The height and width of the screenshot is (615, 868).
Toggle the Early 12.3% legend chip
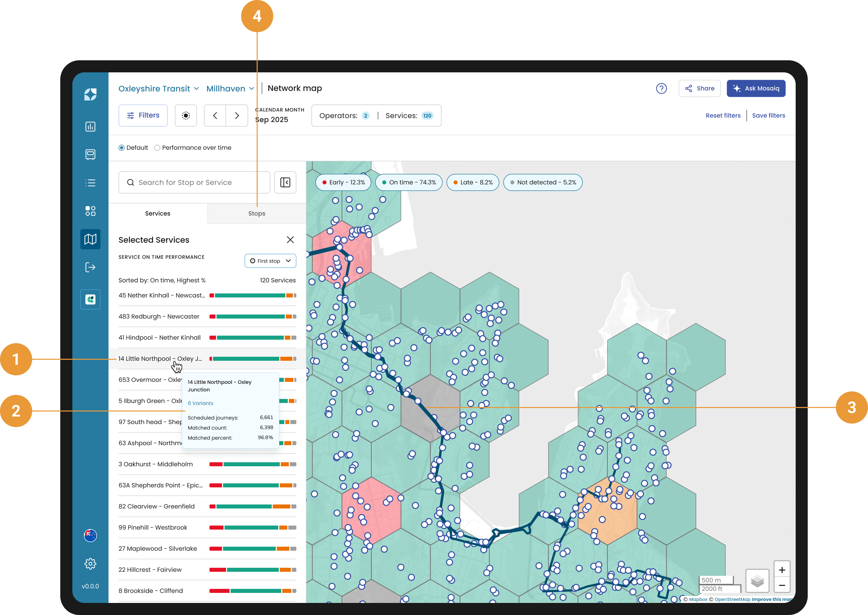(x=343, y=183)
